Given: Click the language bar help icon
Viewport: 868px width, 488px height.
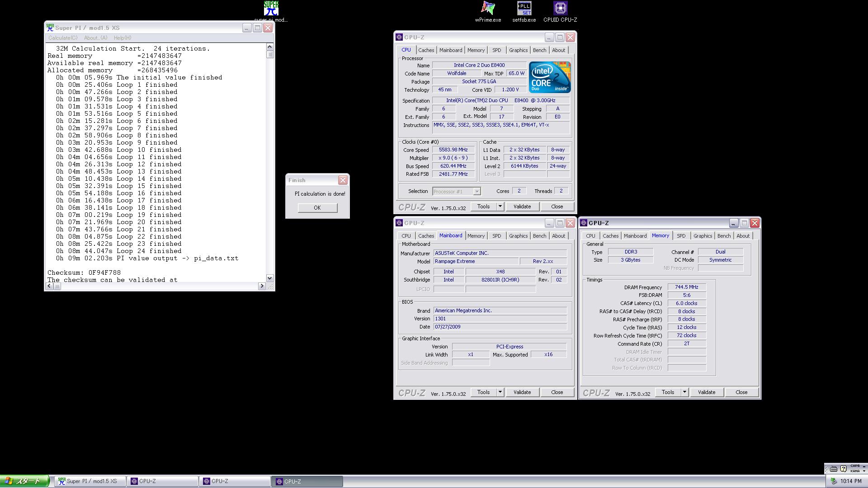Looking at the screenshot, I should point(843,469).
